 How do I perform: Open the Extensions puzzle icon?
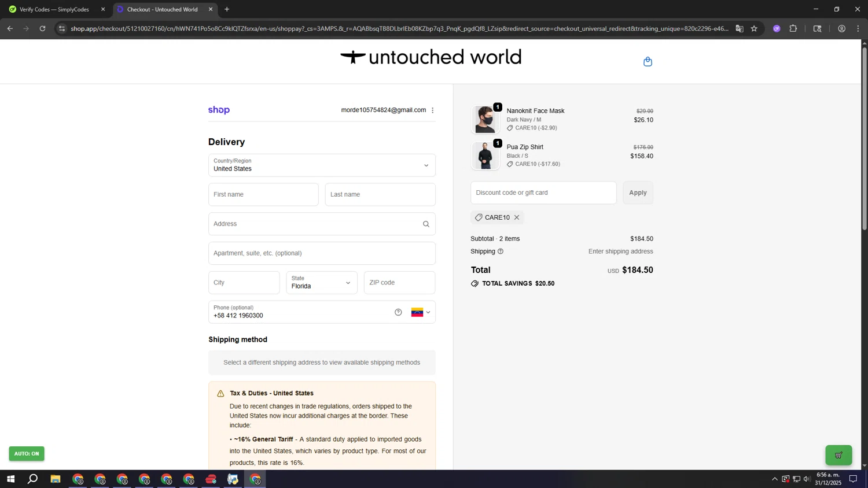pyautogui.click(x=793, y=28)
